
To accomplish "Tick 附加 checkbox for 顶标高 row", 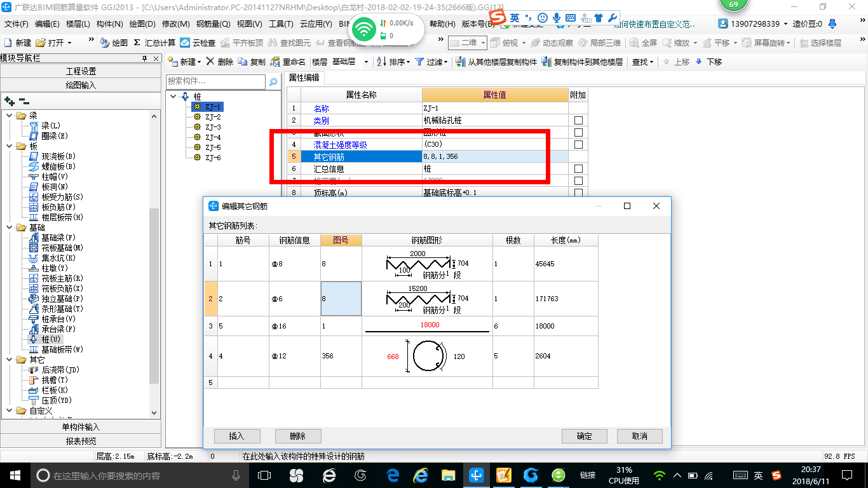I will tap(578, 193).
